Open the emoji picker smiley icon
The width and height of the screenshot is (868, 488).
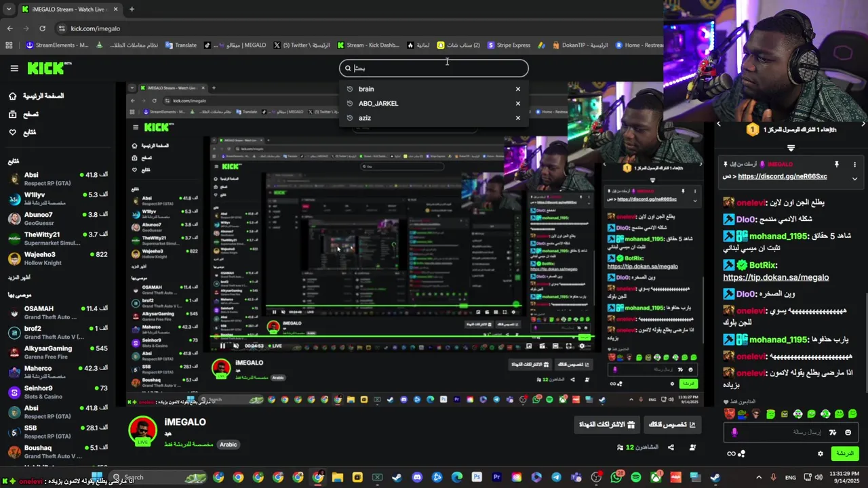[x=848, y=432]
